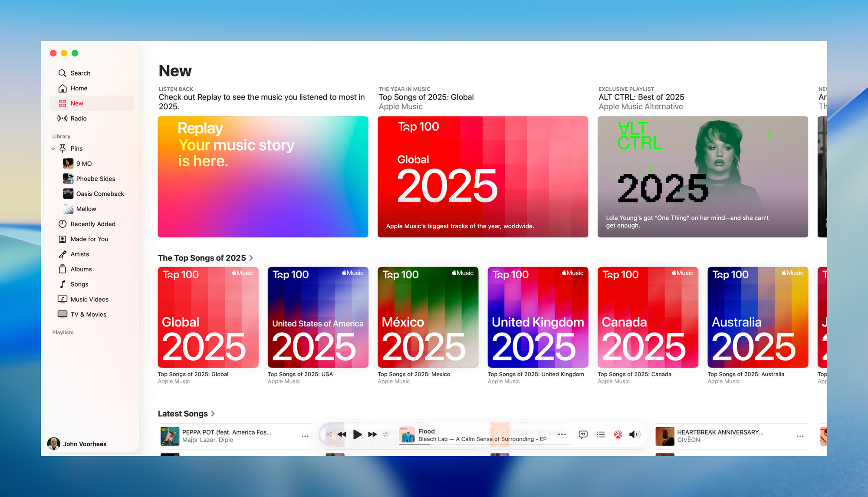The width and height of the screenshot is (868, 497).
Task: Toggle shuffle playback
Action: tap(329, 434)
